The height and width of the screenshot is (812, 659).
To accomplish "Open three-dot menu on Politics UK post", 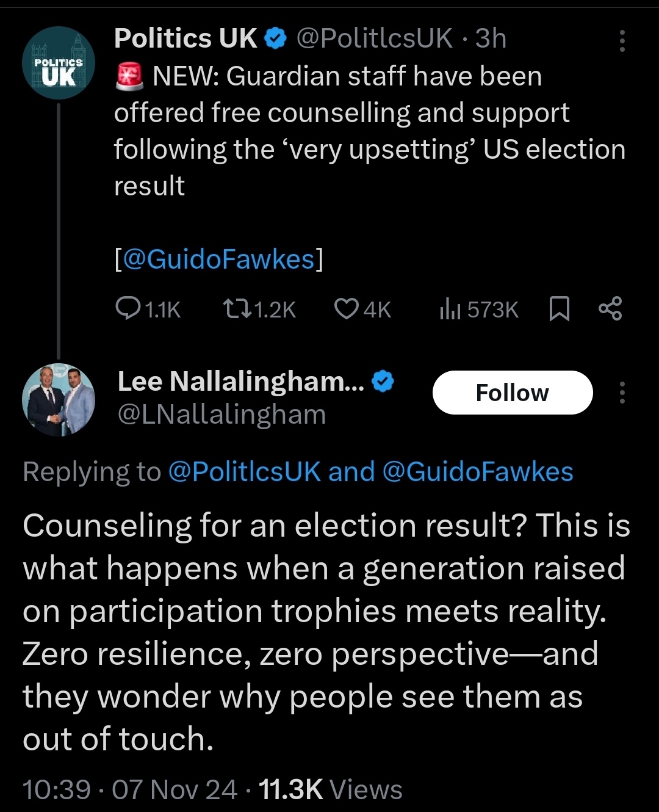I will click(622, 40).
